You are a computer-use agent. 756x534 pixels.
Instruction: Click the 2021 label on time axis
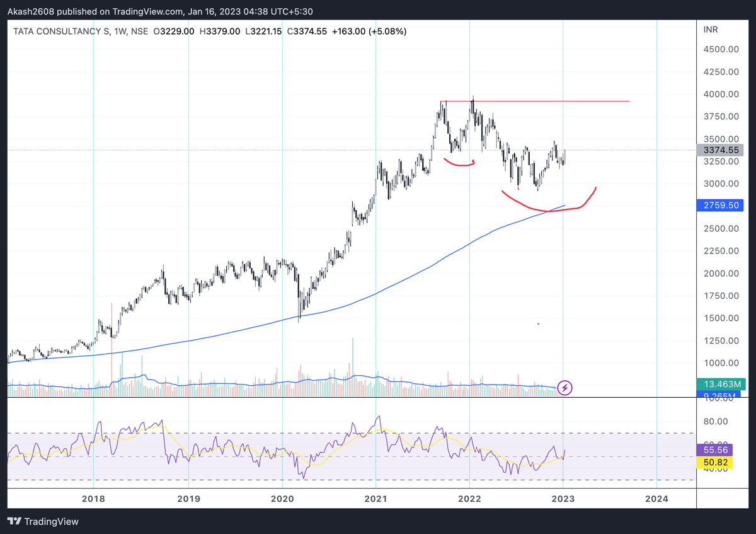click(x=375, y=498)
